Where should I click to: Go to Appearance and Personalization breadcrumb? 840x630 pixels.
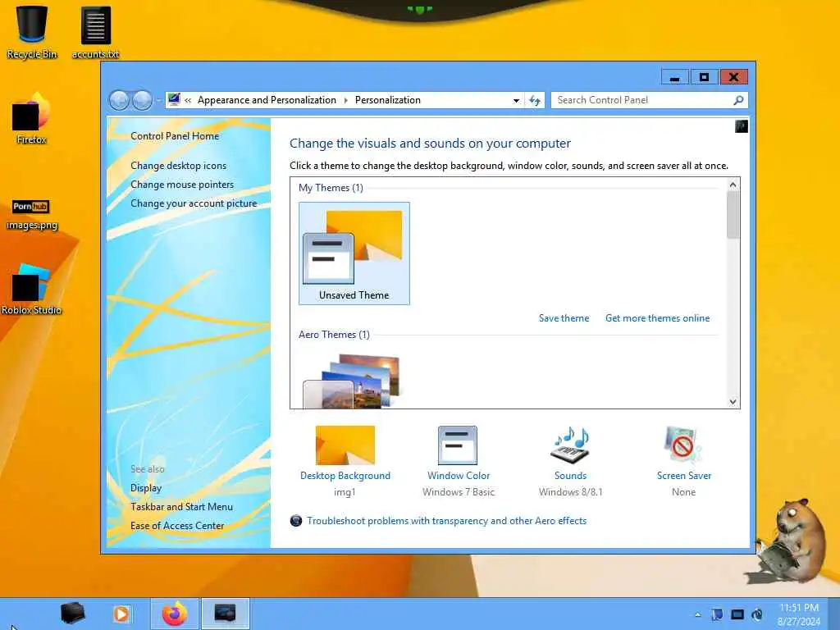267,100
